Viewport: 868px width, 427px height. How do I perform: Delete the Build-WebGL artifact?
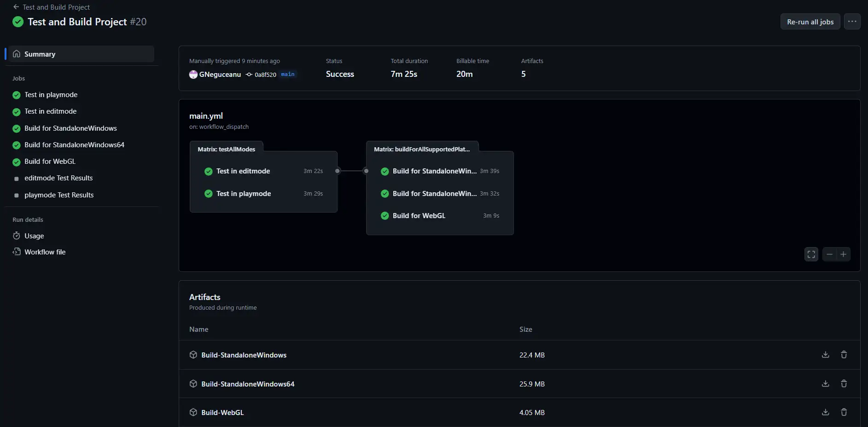844,412
